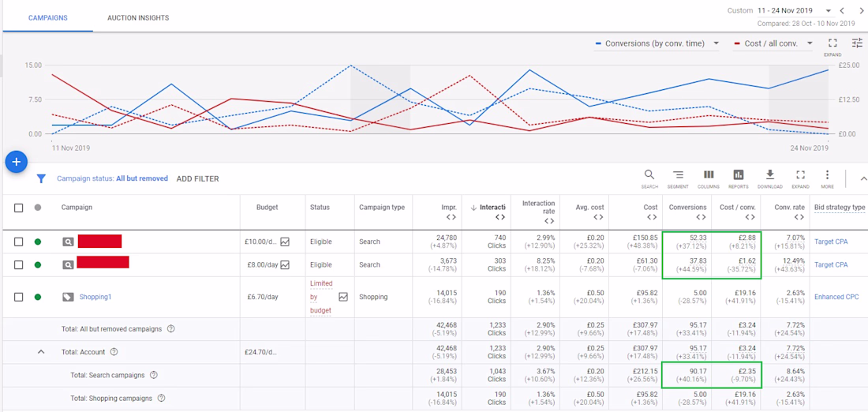Screen dimensions: 868x412
Task: Open Limited by budget chart icon
Action: point(343,297)
